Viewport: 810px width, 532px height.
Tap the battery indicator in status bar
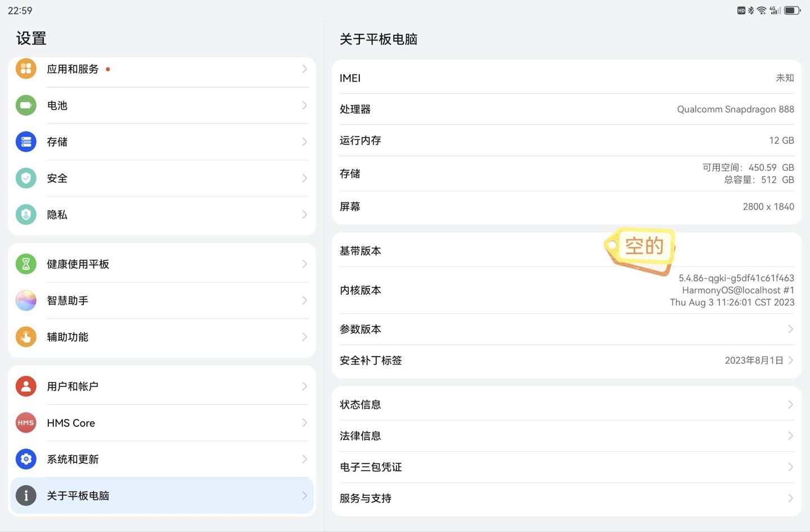pyautogui.click(x=792, y=10)
